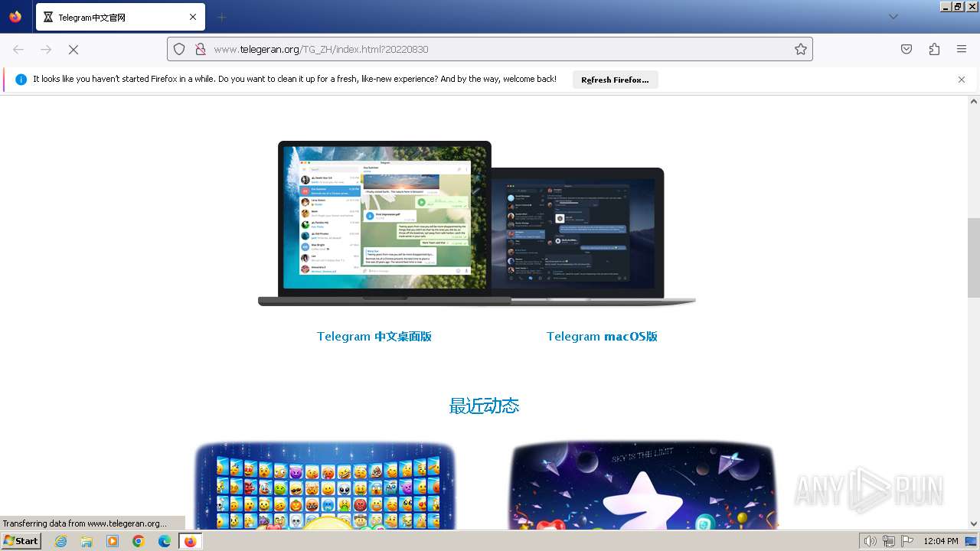This screenshot has height=551, width=980.
Task: Open Firefox application menu
Action: (x=962, y=49)
